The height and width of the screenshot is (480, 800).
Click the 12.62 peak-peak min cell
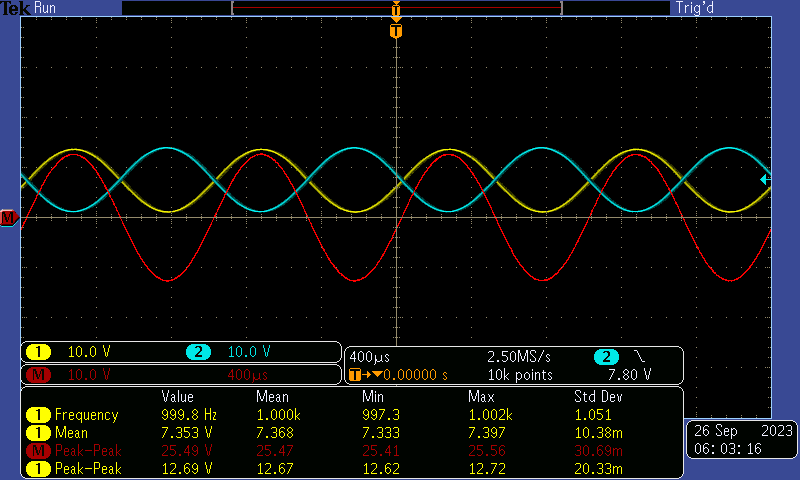coord(381,469)
